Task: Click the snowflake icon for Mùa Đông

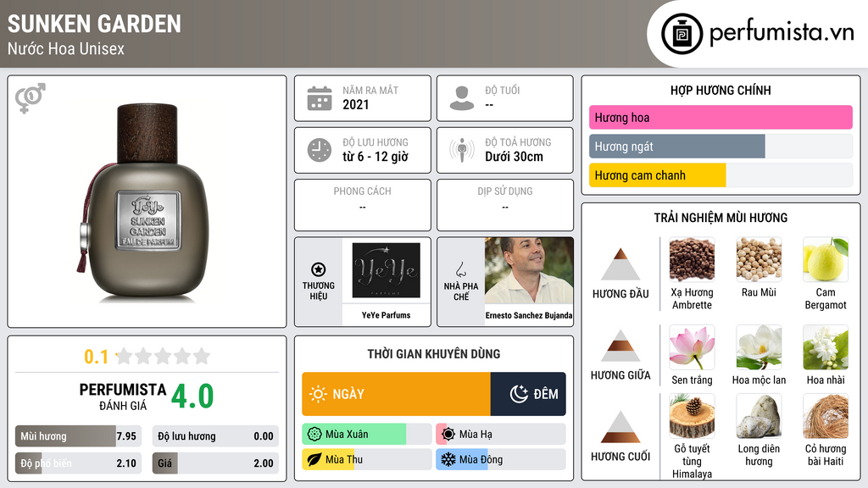Action: [x=448, y=459]
